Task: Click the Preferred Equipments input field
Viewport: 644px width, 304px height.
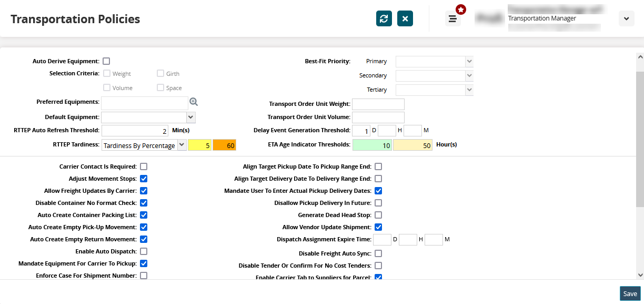Action: (145, 103)
